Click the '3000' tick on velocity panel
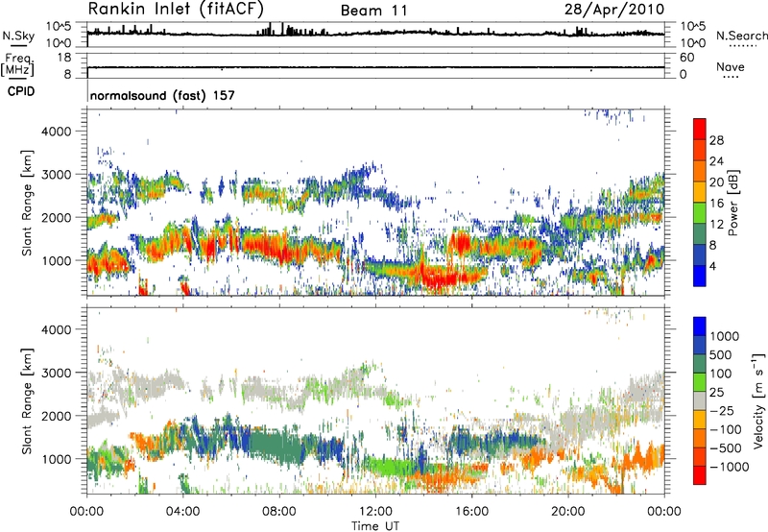768x532 pixels. point(56,373)
